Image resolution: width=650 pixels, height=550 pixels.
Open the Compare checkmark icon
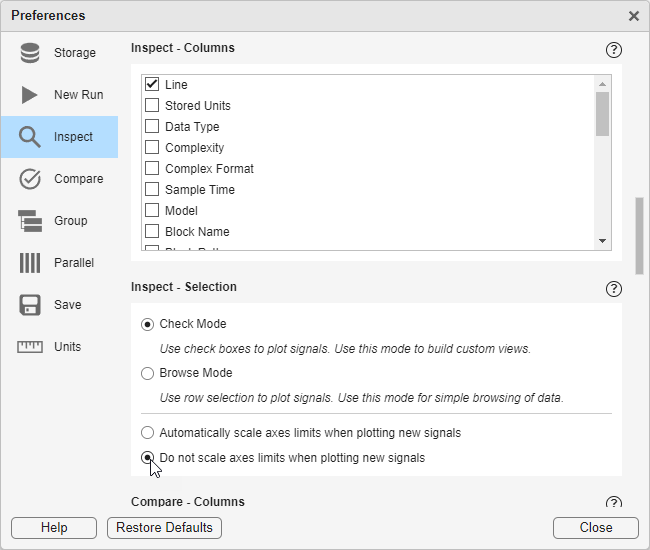tap(30, 179)
